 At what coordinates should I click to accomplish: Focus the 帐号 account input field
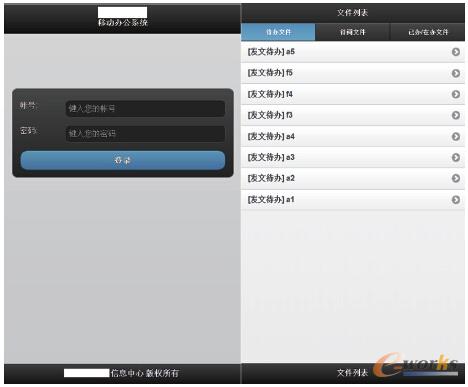[x=145, y=108]
